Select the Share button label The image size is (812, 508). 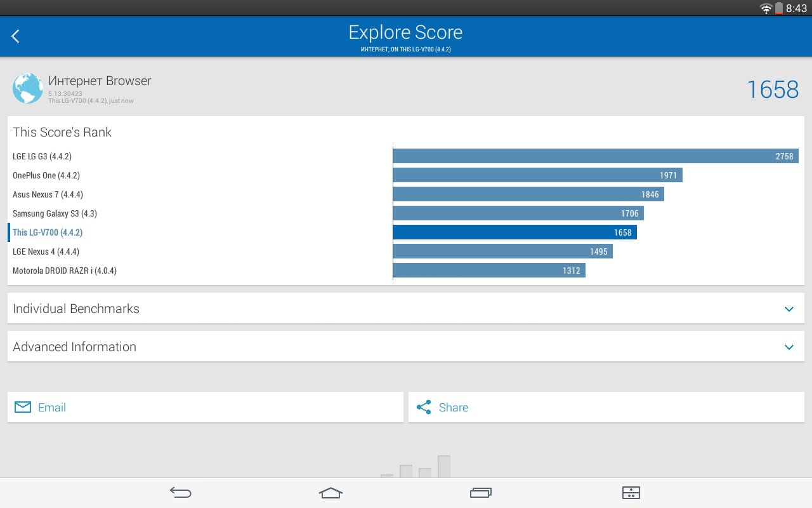click(x=454, y=408)
